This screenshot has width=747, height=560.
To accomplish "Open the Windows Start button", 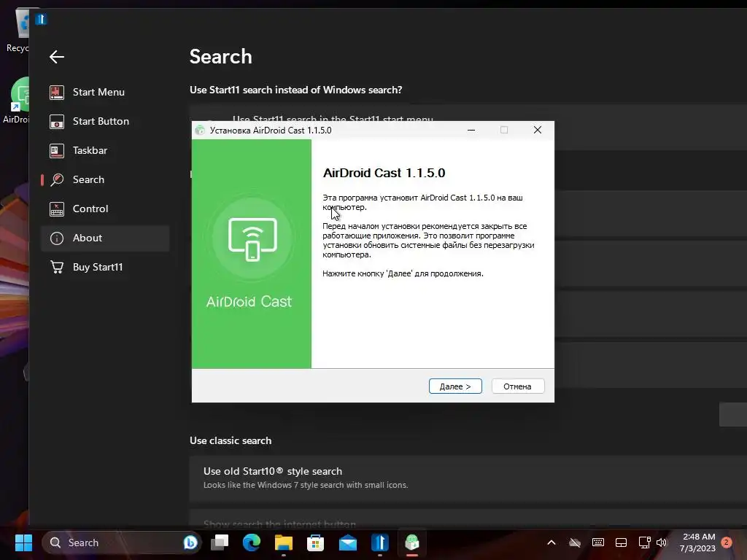I will pos(23,542).
